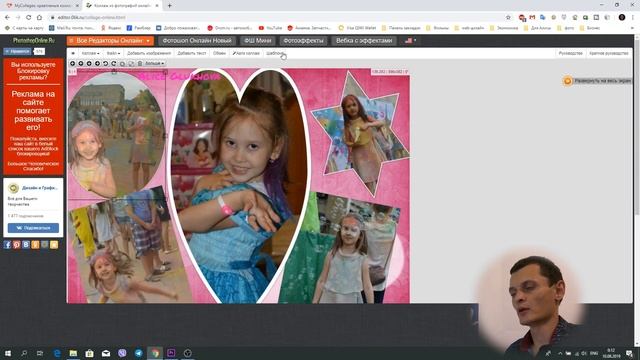Click the bring-forward layer icon
640x360 pixels.
122,64
